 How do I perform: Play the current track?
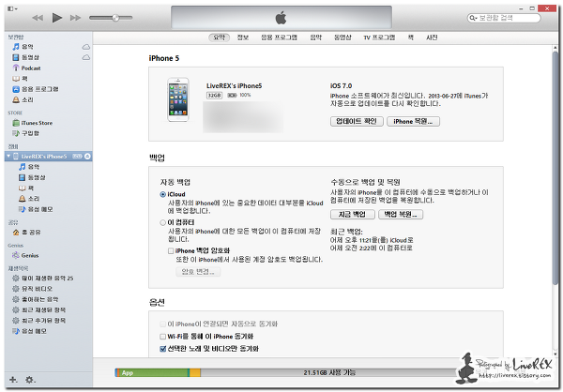pos(56,18)
